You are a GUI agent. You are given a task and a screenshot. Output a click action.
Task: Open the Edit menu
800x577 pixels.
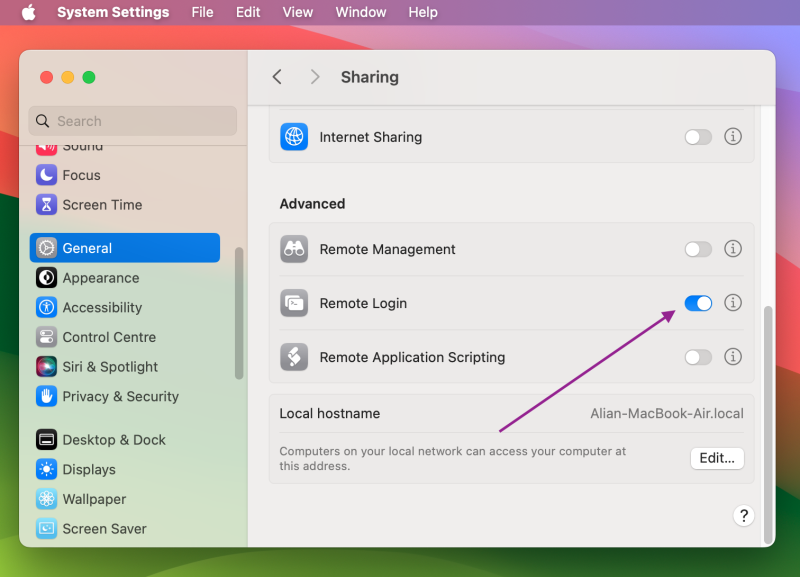[x=248, y=12]
